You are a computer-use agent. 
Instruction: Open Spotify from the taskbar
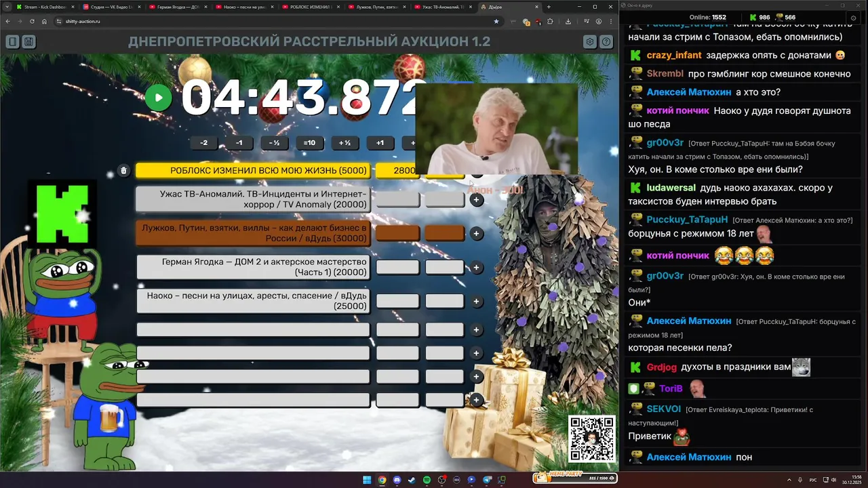click(x=427, y=480)
